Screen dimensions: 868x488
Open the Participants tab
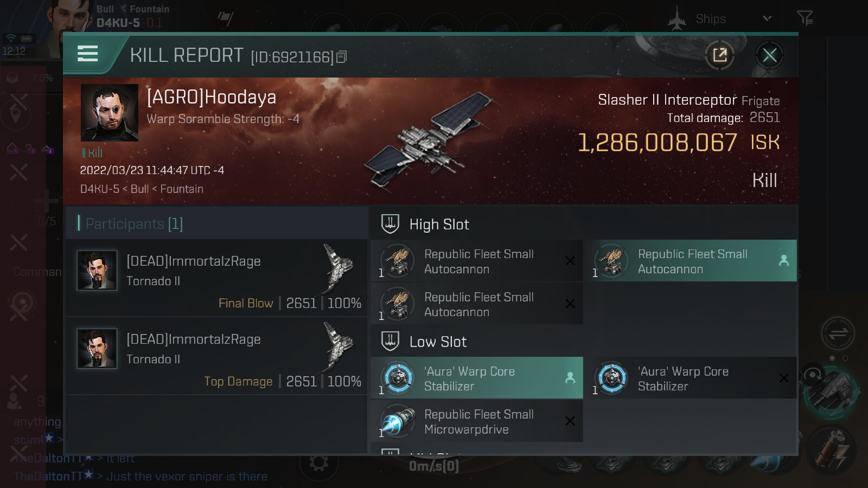coord(135,223)
